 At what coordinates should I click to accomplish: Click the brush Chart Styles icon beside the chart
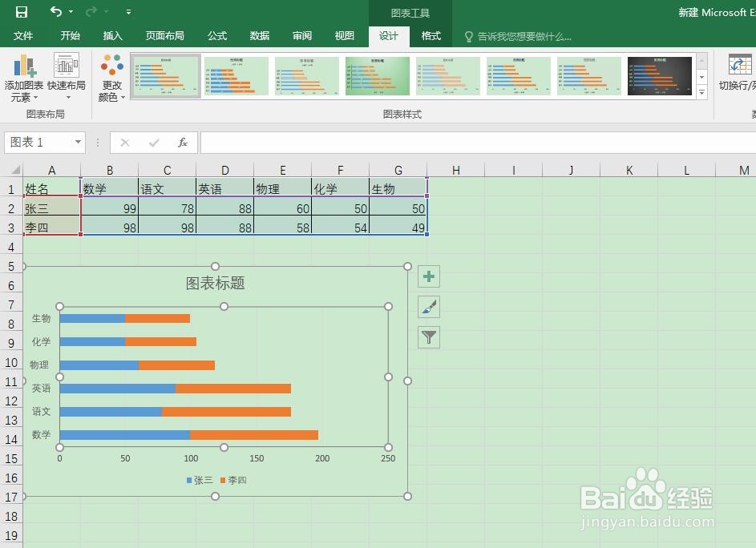428,306
